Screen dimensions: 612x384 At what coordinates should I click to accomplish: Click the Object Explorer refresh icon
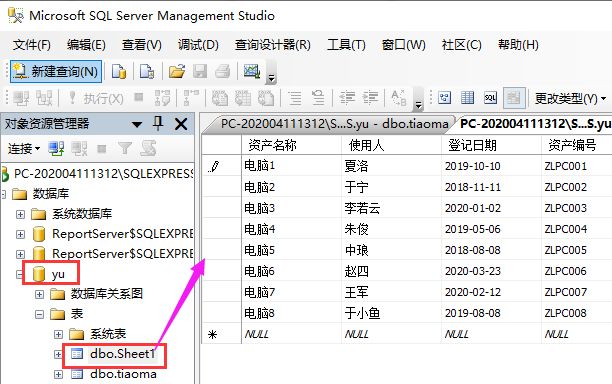(148, 148)
